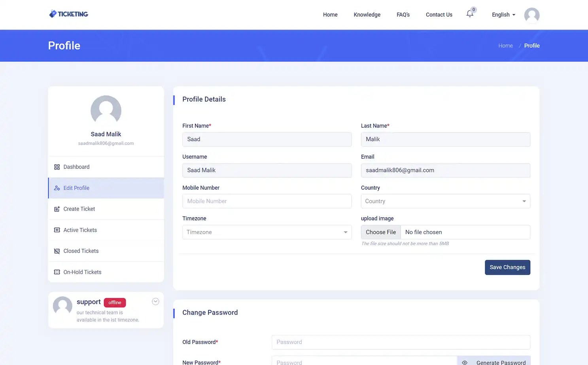
Task: Click the support team avatar icon
Action: point(62,306)
